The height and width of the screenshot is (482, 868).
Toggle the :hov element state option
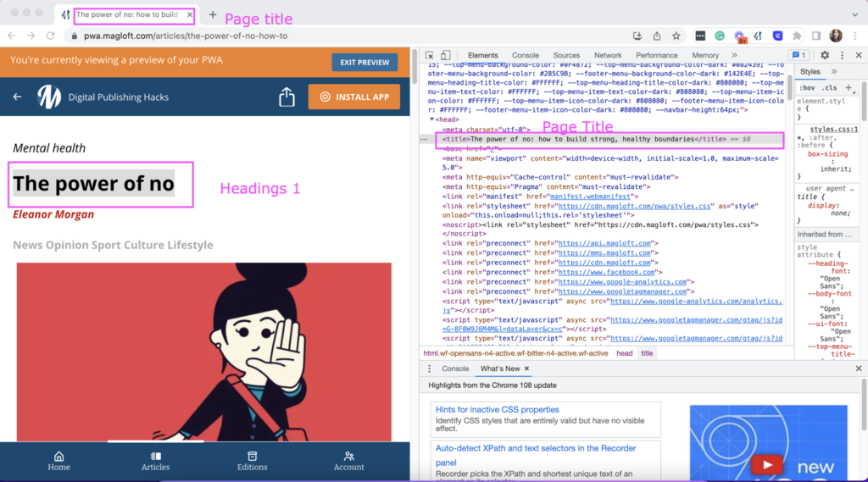pyautogui.click(x=807, y=88)
